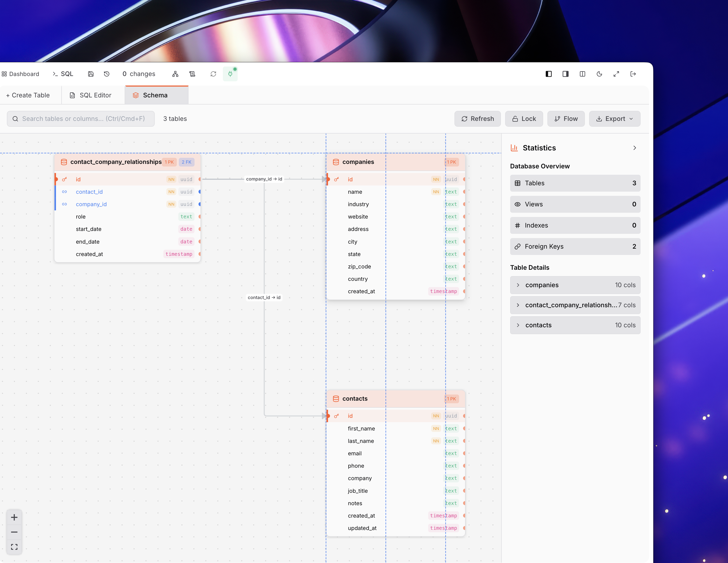Select the start_date column row
728x563 pixels.
coord(128,229)
